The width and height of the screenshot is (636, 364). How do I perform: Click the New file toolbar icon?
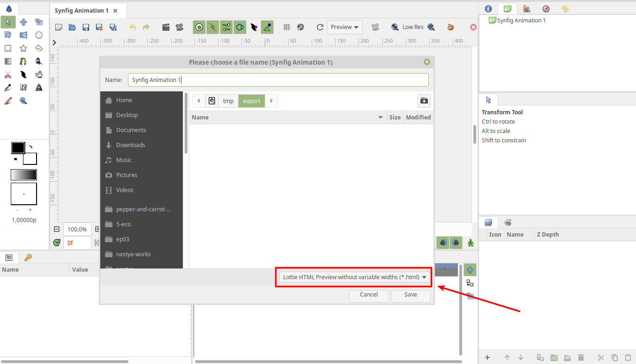pos(59,27)
